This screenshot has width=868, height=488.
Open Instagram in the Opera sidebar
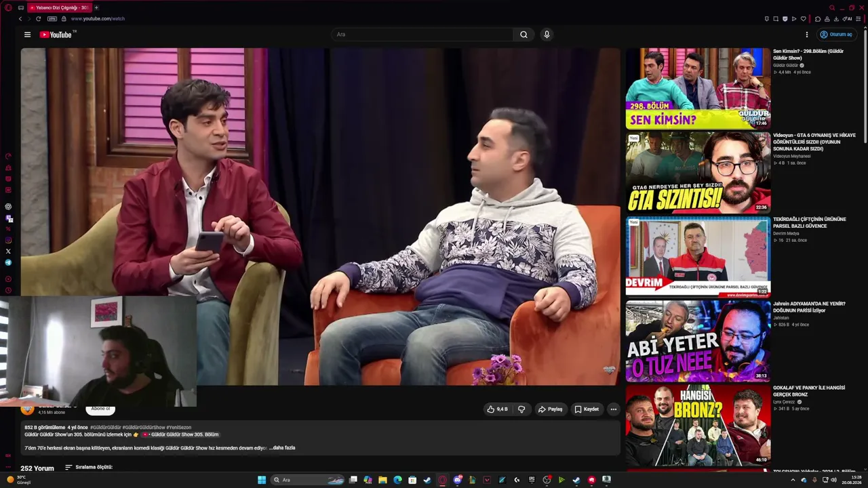tap(8, 240)
